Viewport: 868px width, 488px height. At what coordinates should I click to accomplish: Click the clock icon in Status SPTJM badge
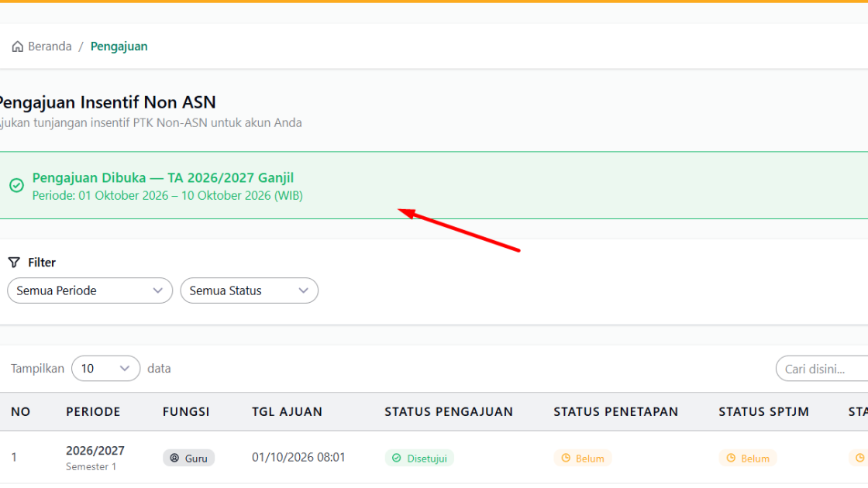pyautogui.click(x=732, y=458)
